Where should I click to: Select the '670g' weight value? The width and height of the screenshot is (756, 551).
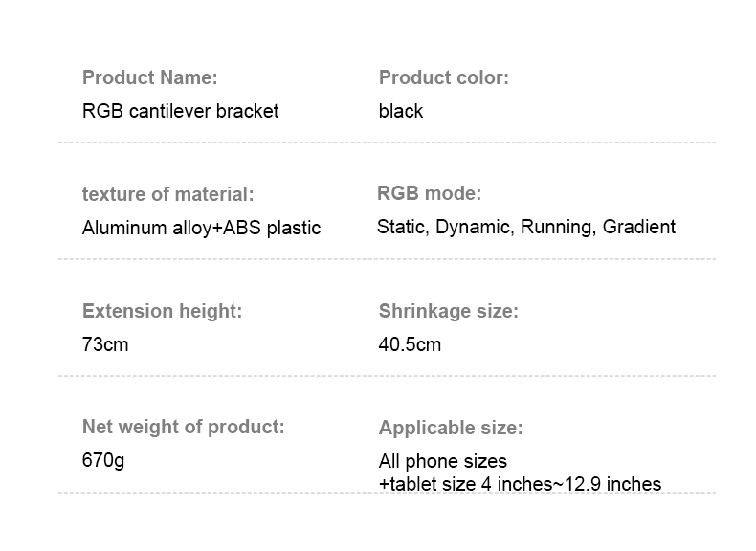103,460
